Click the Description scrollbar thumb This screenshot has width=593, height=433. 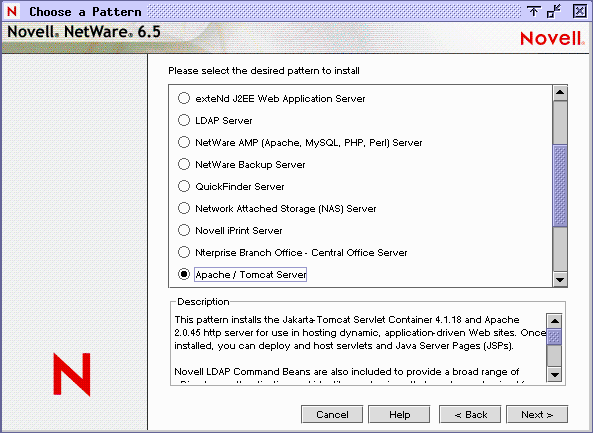pos(554,337)
